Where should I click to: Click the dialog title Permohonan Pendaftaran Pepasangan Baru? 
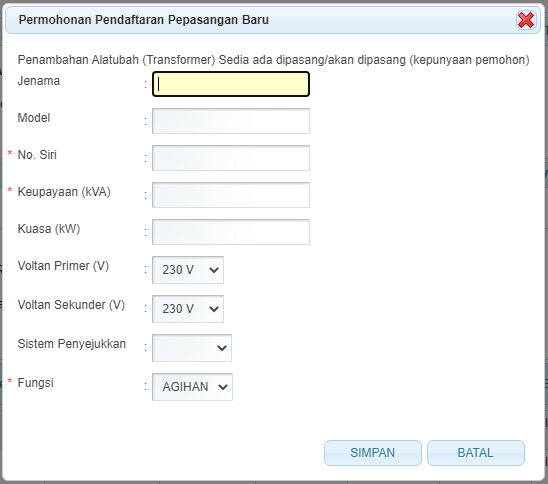coord(144,20)
